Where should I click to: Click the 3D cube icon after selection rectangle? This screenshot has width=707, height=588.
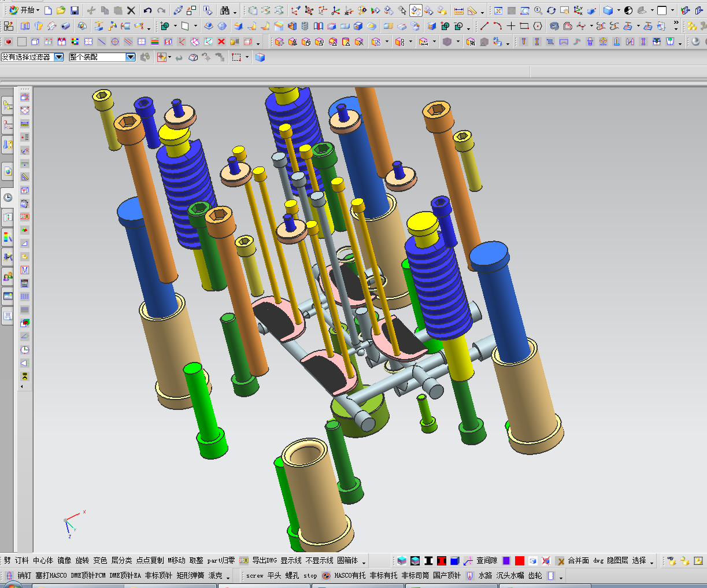pos(260,57)
